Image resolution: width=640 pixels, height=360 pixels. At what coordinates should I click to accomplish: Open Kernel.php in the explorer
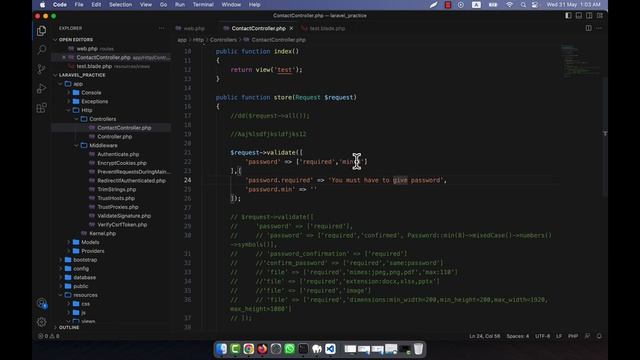(x=102, y=233)
